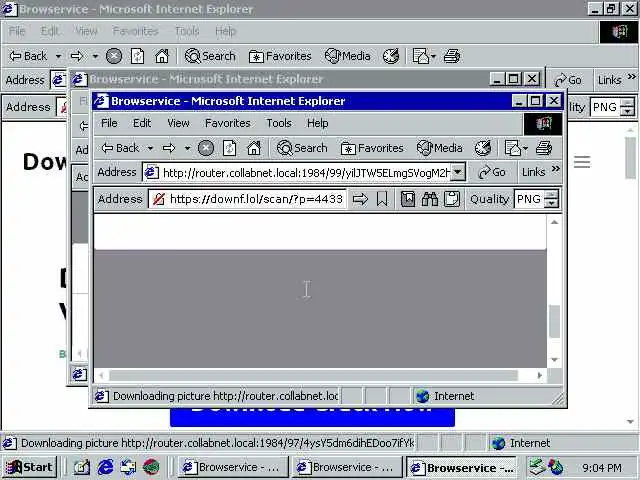This screenshot has width=640, height=480.
Task: Click Forward arrow in front window toolbar
Action: [x=169, y=148]
